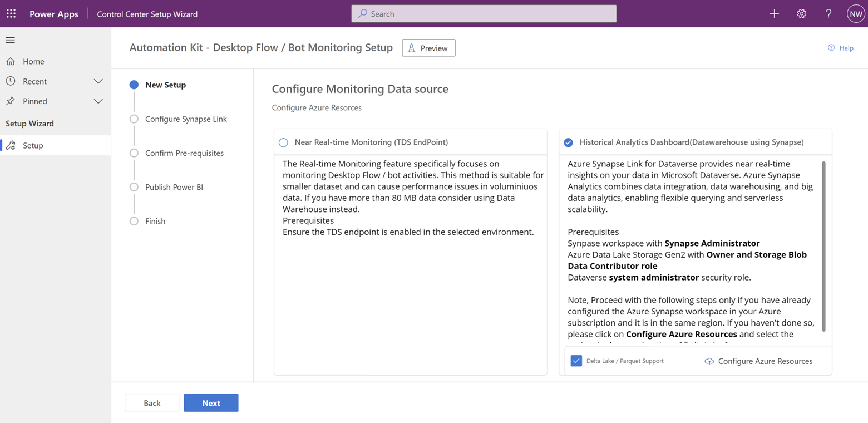
Task: Open the Help link
Action: (x=841, y=48)
